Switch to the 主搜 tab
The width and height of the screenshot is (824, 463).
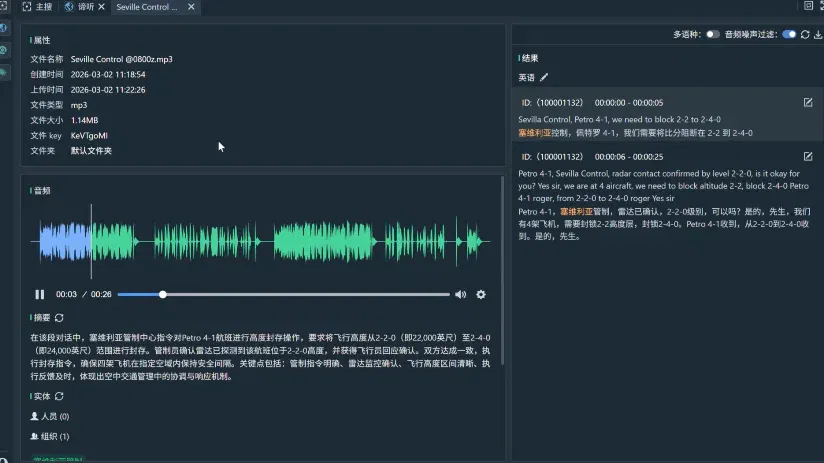pos(37,7)
